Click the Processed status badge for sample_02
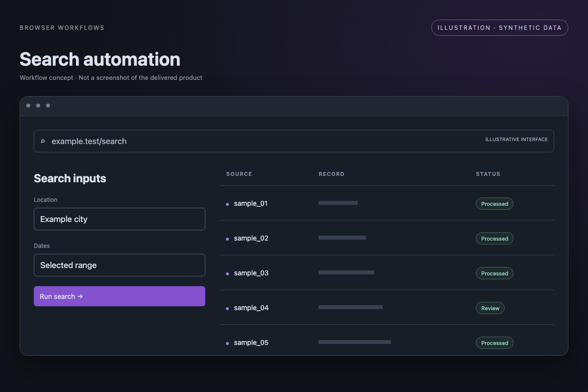This screenshot has height=392, width=588. pyautogui.click(x=494, y=239)
